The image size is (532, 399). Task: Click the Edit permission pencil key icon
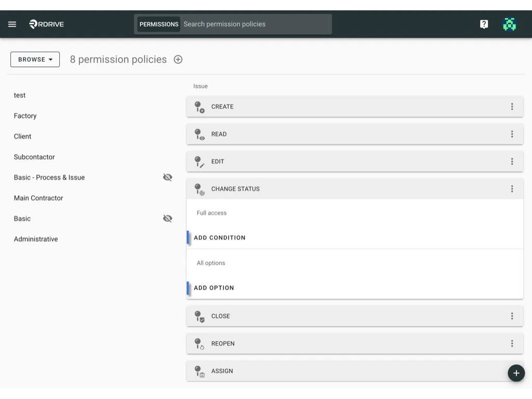coord(199,161)
